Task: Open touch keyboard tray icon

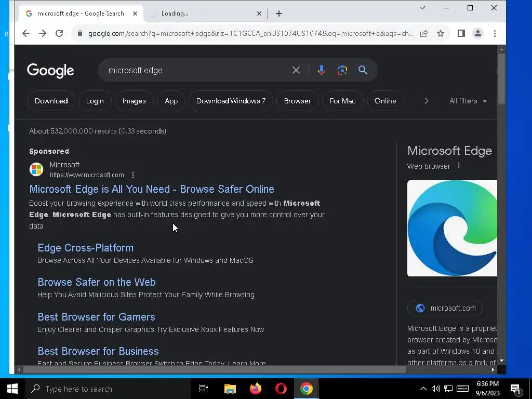Action: point(462,389)
